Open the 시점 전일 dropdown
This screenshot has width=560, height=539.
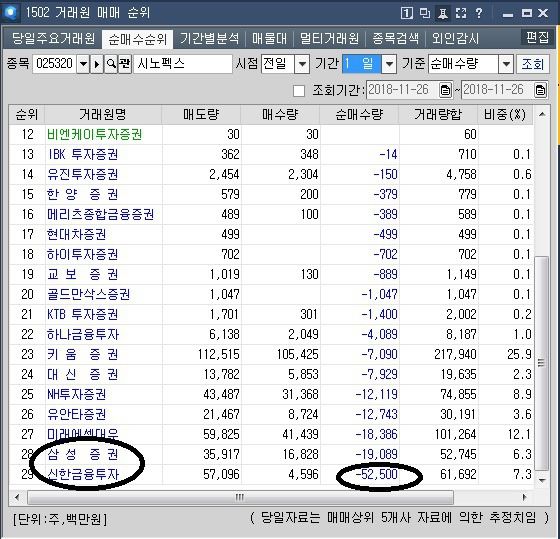tap(302, 64)
